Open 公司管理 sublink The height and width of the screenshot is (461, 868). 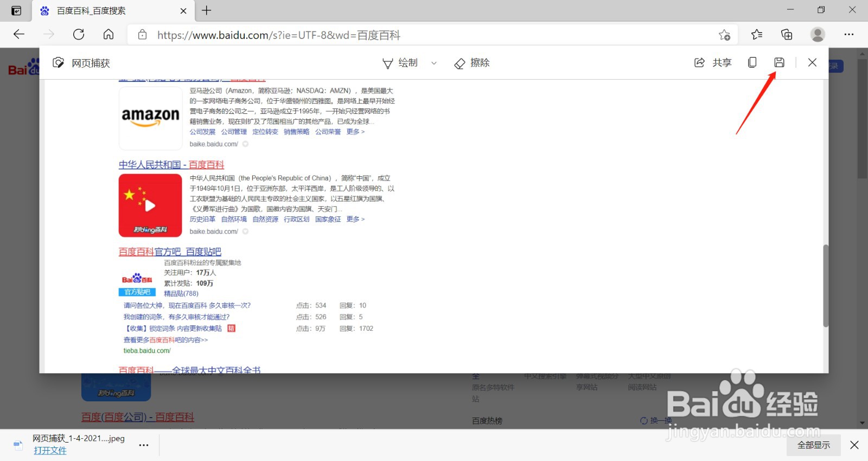pos(234,132)
